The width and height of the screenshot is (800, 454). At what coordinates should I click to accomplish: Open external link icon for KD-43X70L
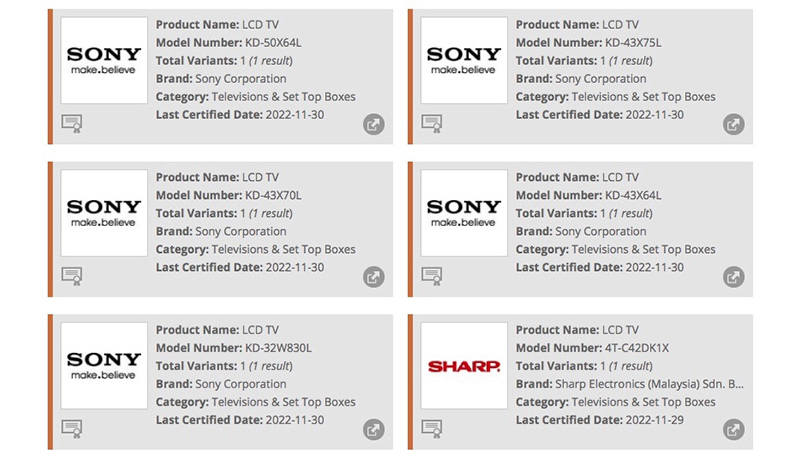coord(373,277)
